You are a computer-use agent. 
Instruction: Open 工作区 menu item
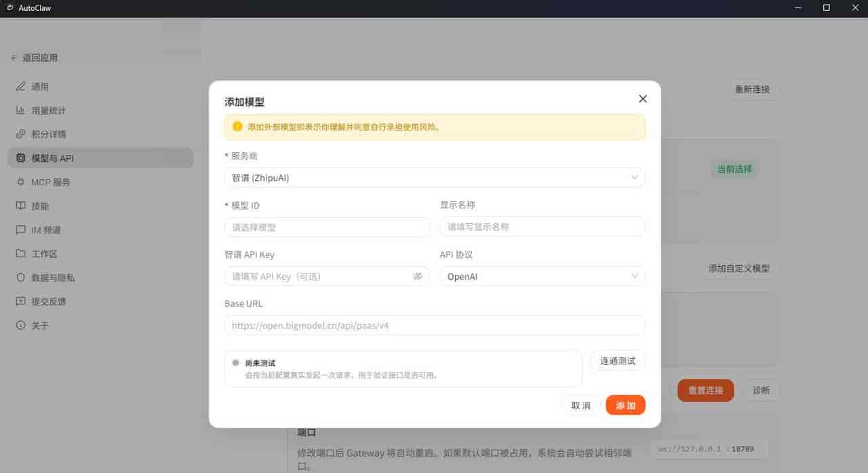tap(100, 253)
